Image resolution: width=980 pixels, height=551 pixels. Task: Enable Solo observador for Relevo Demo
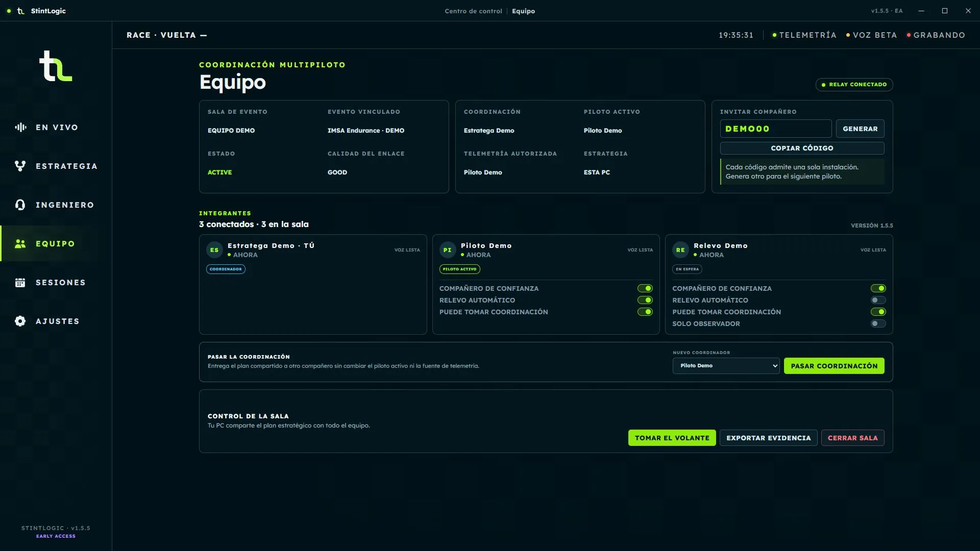pos(878,324)
